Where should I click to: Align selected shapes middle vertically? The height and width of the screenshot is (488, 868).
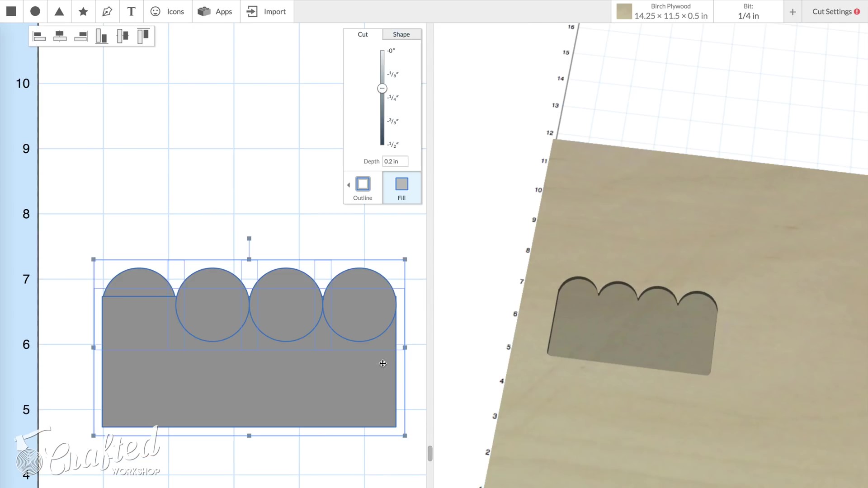click(123, 37)
